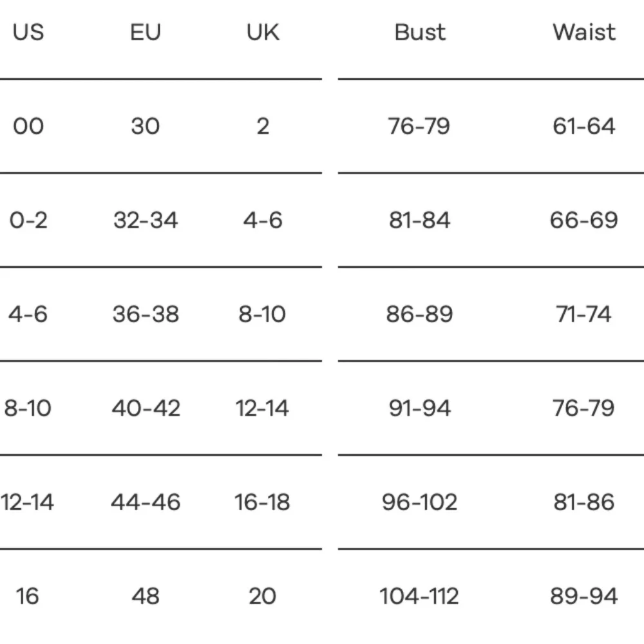Select EU size 32-34 cell
The image size is (644, 644).
[x=146, y=220]
